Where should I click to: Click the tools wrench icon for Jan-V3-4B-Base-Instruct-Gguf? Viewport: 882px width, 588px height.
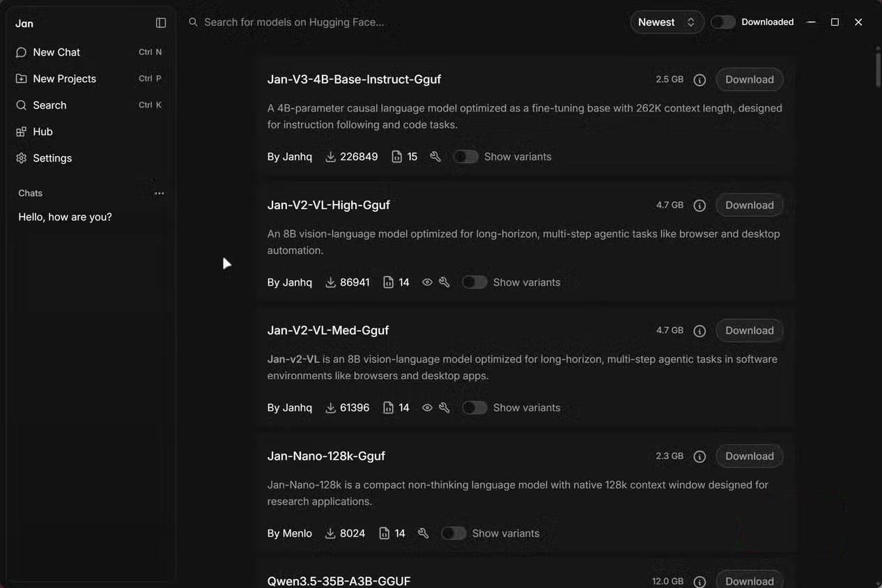[435, 157]
